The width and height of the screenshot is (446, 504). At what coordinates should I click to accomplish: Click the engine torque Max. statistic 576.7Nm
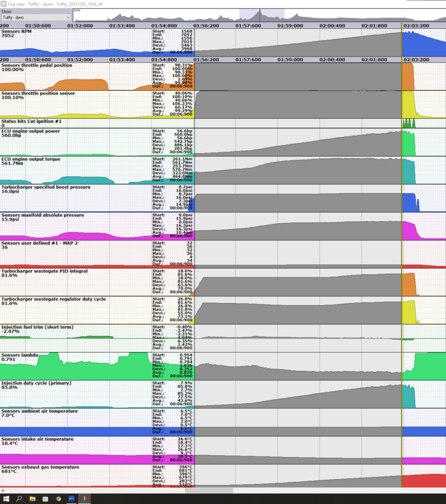point(184,169)
